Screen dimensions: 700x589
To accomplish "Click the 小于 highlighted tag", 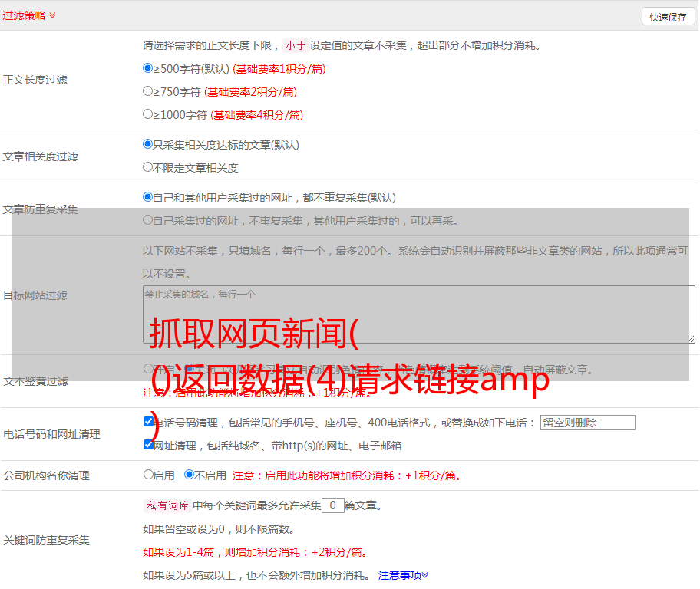I will pos(296,45).
